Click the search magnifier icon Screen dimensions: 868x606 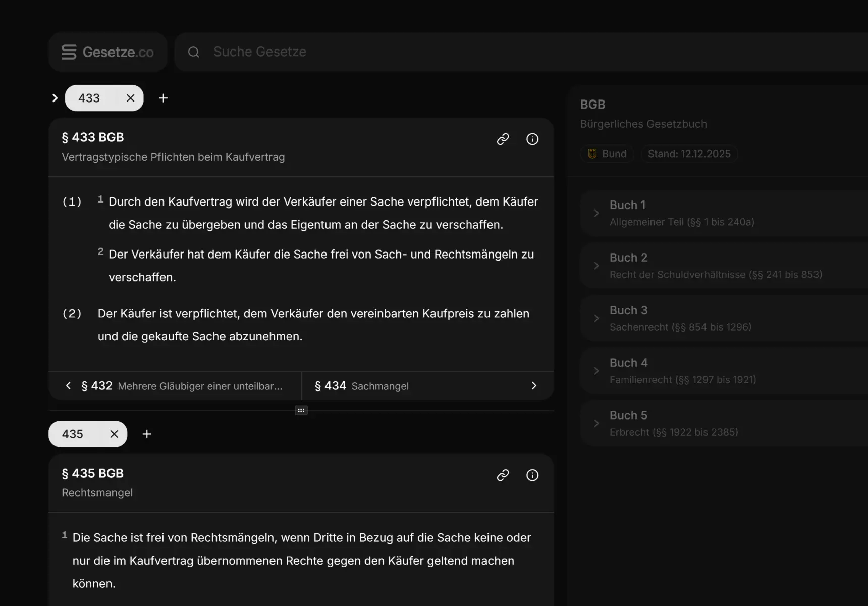pos(194,52)
